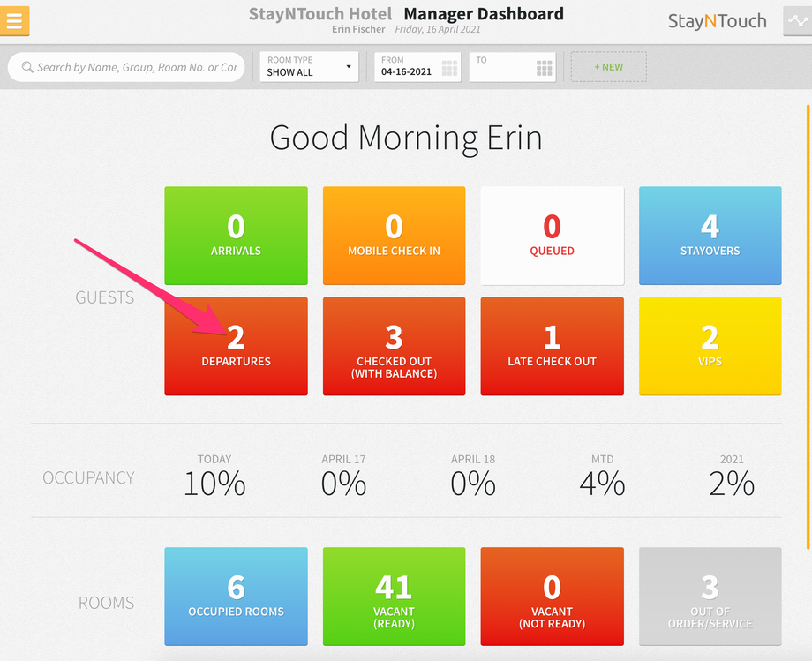Click the orange page scrollbar
Viewport: 812px width, 661px height.
808,327
